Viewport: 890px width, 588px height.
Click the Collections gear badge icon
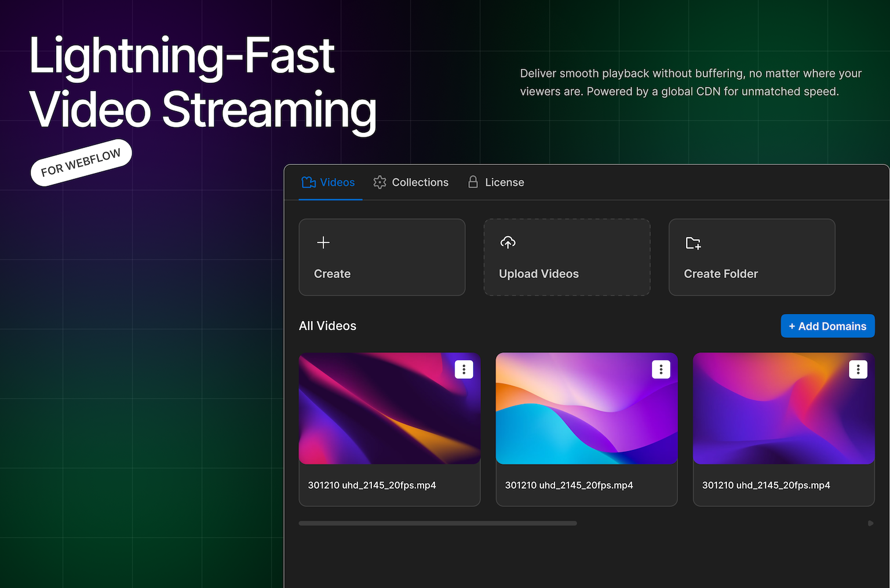click(x=380, y=182)
